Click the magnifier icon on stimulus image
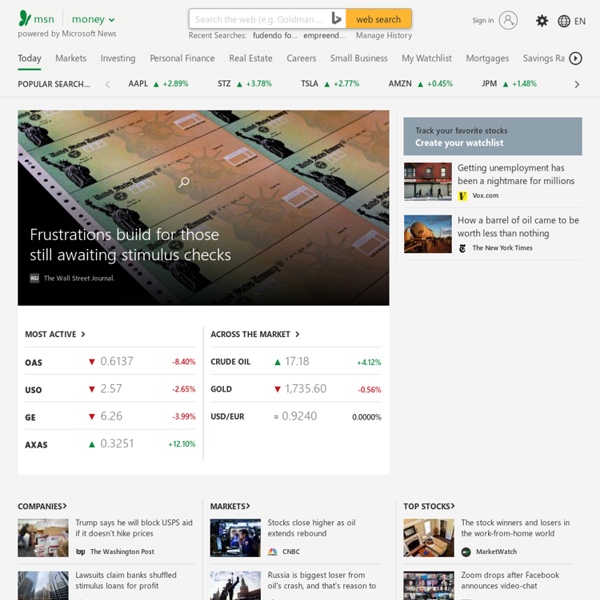This screenshot has width=600, height=600. [184, 182]
